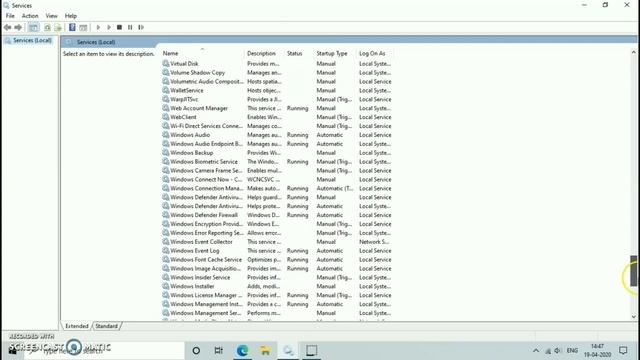Screen dimensions: 640x360
Task: Toggle Show/Hide Console Tree toolbar icon
Action: [x=33, y=27]
